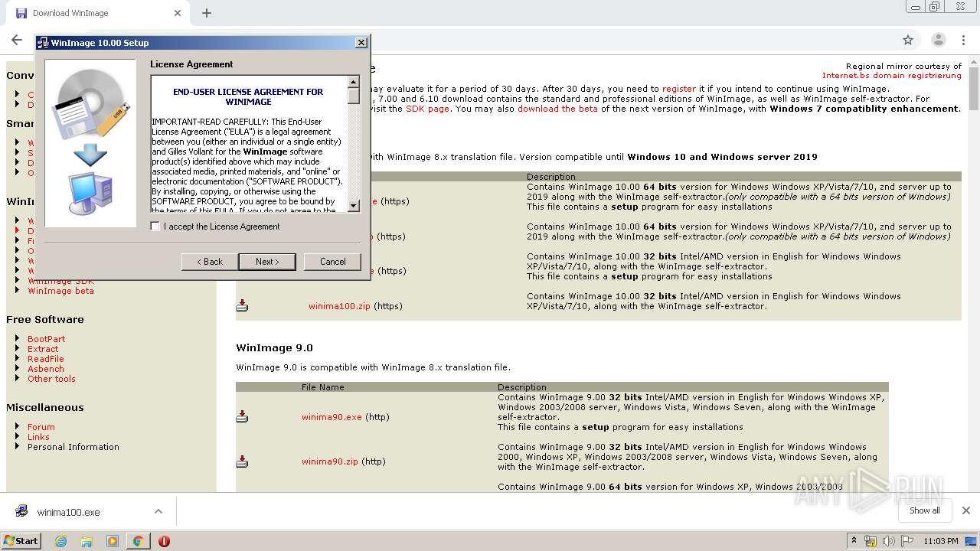This screenshot has width=980, height=551.
Task: Close the Download WinImage tab
Action: [178, 13]
